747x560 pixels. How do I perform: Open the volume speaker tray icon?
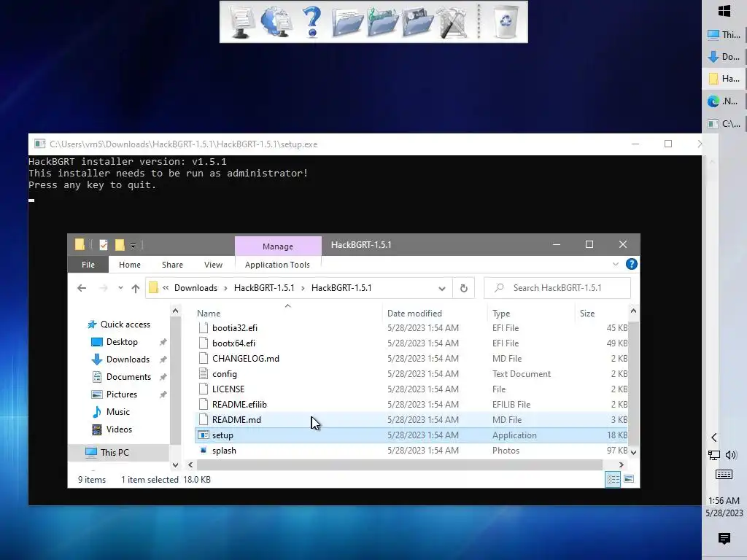pos(731,455)
